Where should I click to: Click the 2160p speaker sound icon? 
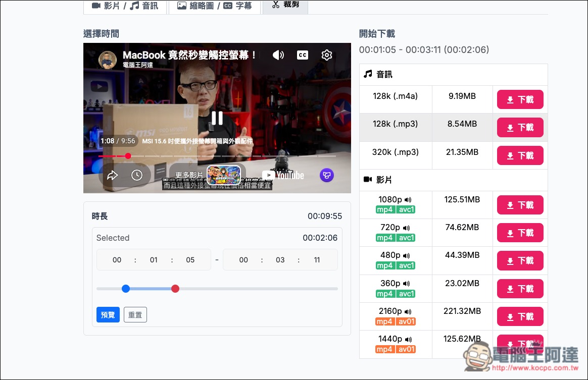tap(408, 312)
